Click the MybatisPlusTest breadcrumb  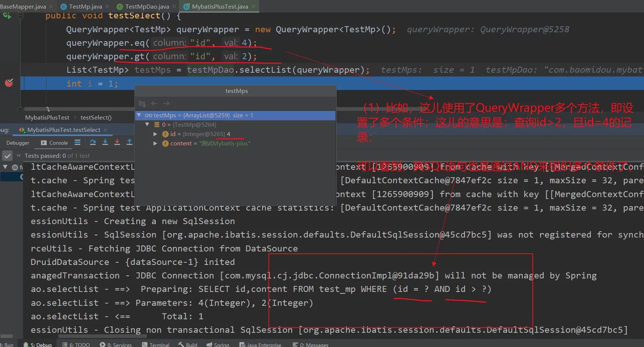pyautogui.click(x=47, y=118)
